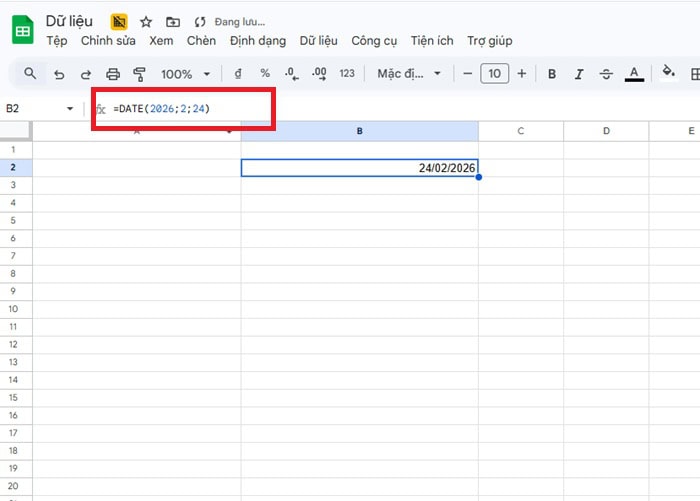Toggle bold formatting
The image size is (700, 501).
552,73
